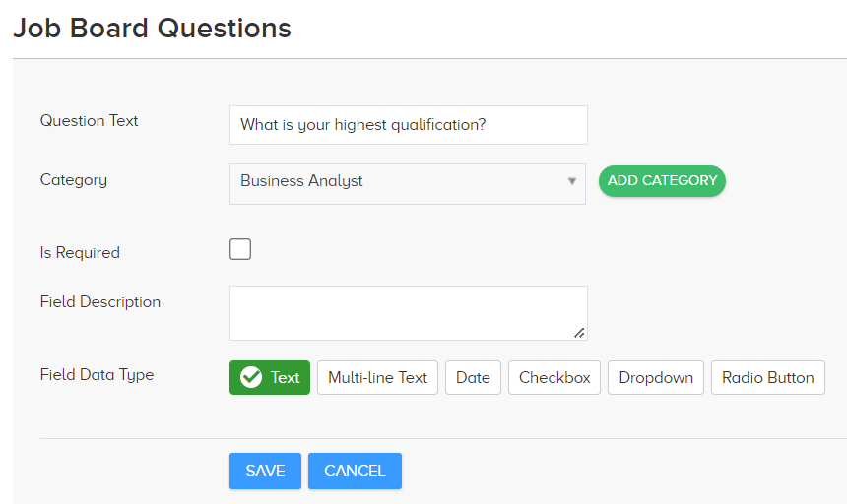The image size is (847, 504).
Task: Click the Category dropdown arrow
Action: click(571, 181)
